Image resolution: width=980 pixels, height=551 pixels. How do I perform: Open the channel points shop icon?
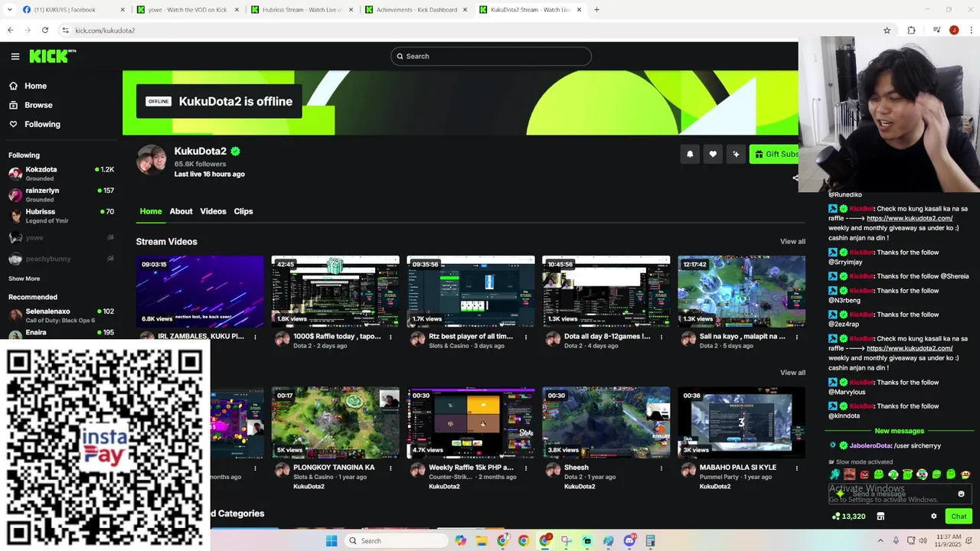[x=880, y=517]
